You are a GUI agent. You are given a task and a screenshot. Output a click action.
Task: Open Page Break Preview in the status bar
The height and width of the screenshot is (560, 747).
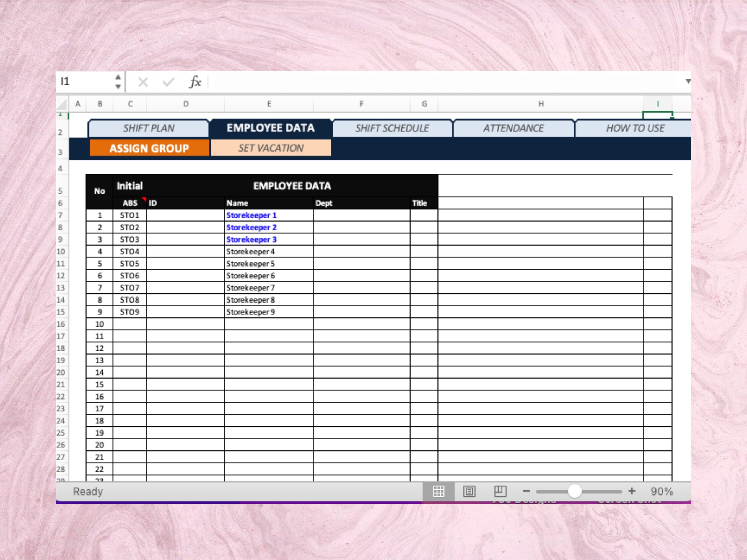(501, 492)
